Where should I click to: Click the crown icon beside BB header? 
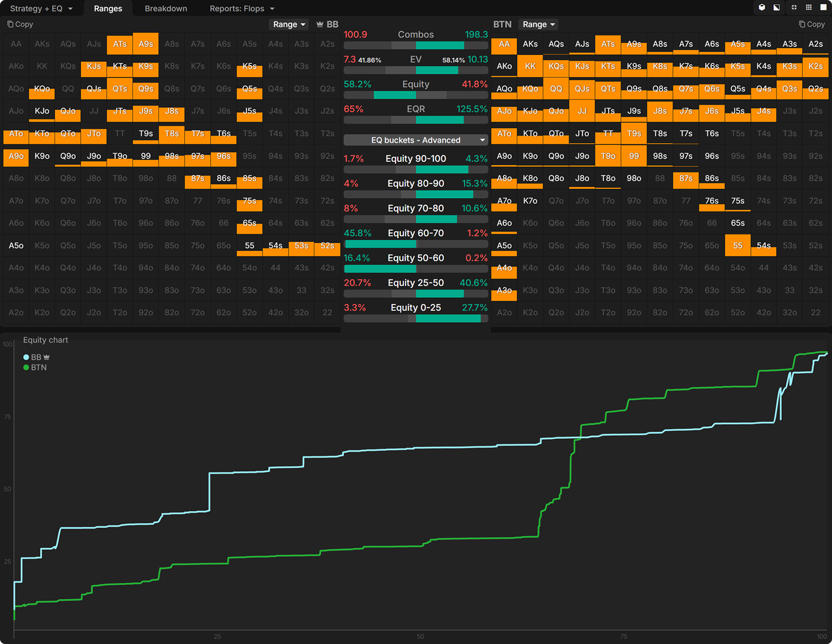(x=320, y=24)
